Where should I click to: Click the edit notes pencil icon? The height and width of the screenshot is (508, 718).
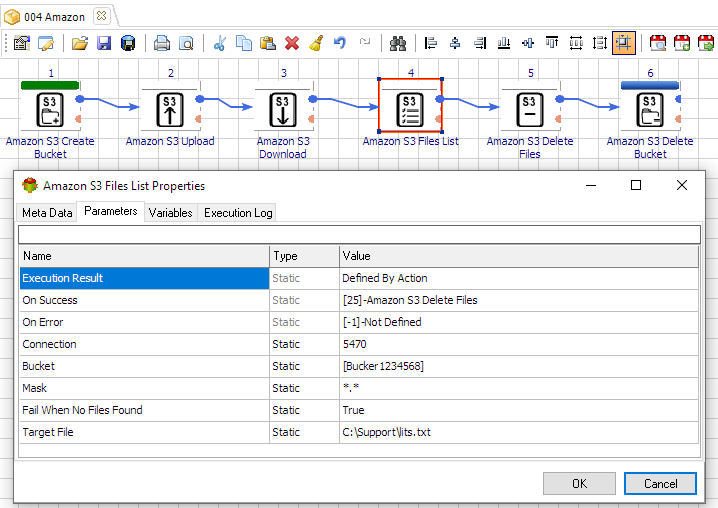pyautogui.click(x=46, y=43)
